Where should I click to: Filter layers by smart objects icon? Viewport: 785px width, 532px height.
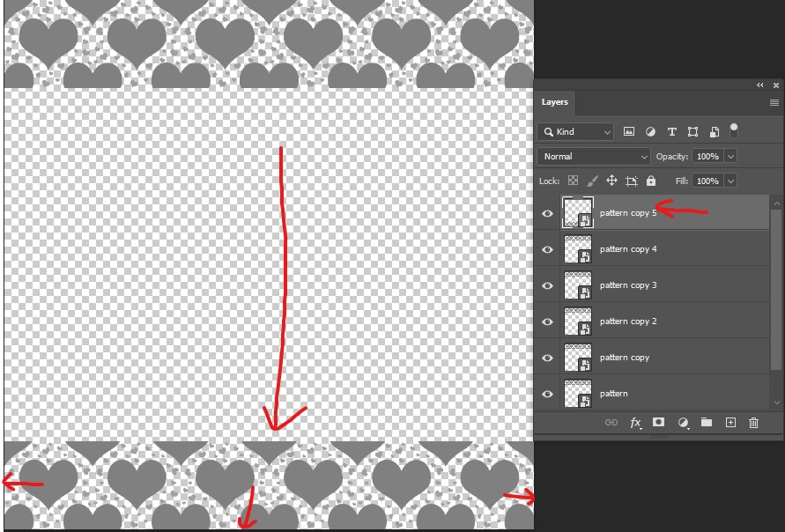[715, 131]
